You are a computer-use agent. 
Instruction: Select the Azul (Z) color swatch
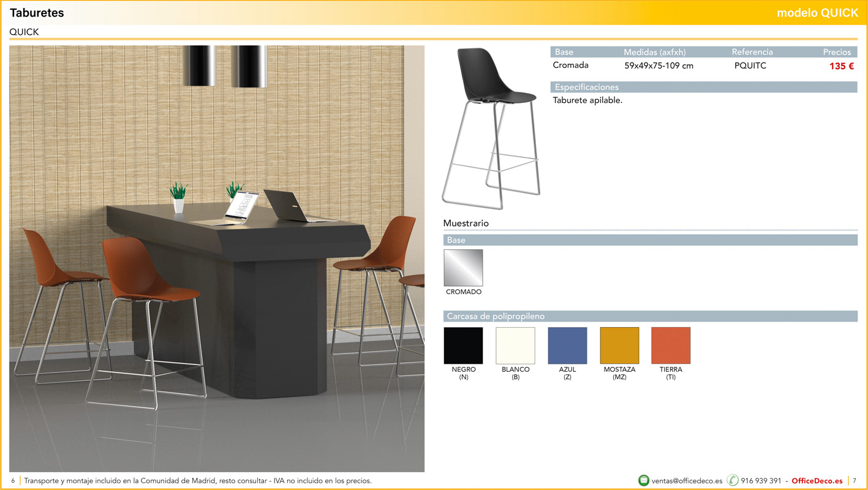567,345
